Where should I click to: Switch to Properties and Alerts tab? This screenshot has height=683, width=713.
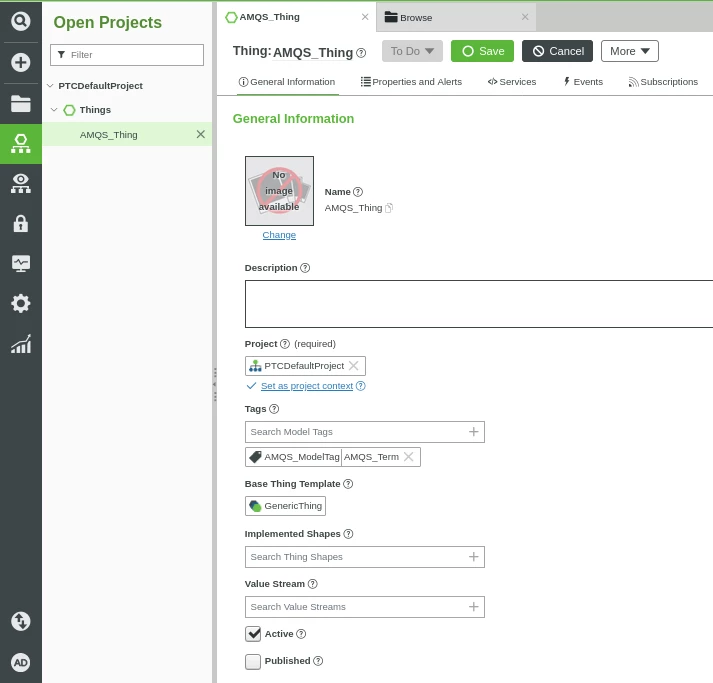(411, 82)
